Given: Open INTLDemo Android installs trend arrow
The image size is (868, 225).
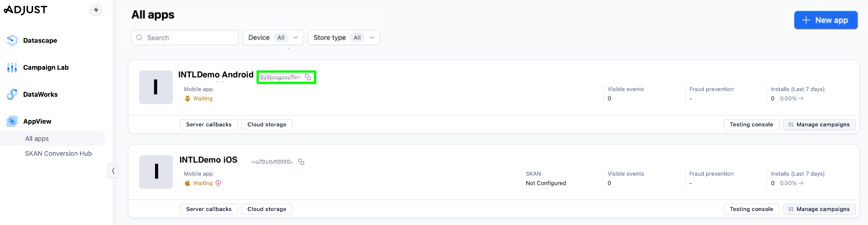Looking at the screenshot, I should [801, 99].
